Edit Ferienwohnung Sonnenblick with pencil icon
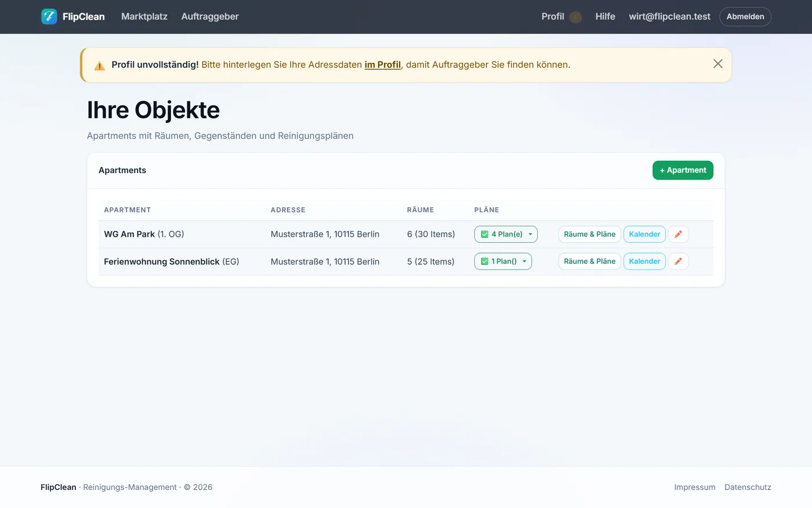This screenshot has width=812, height=508. click(678, 261)
